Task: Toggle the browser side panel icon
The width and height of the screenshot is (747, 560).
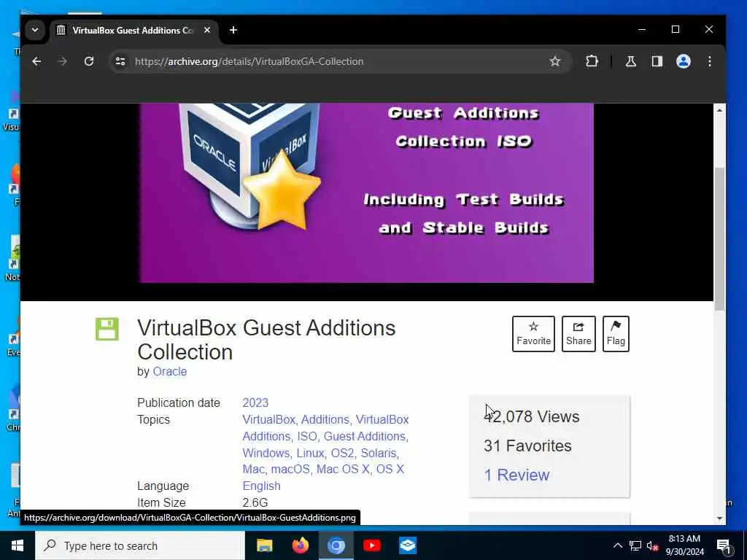Action: coord(657,61)
